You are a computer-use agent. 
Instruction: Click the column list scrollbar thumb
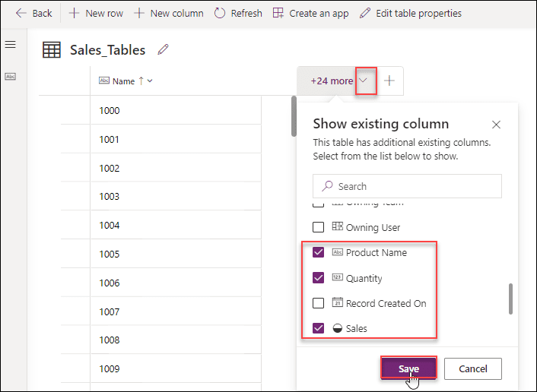click(510, 299)
